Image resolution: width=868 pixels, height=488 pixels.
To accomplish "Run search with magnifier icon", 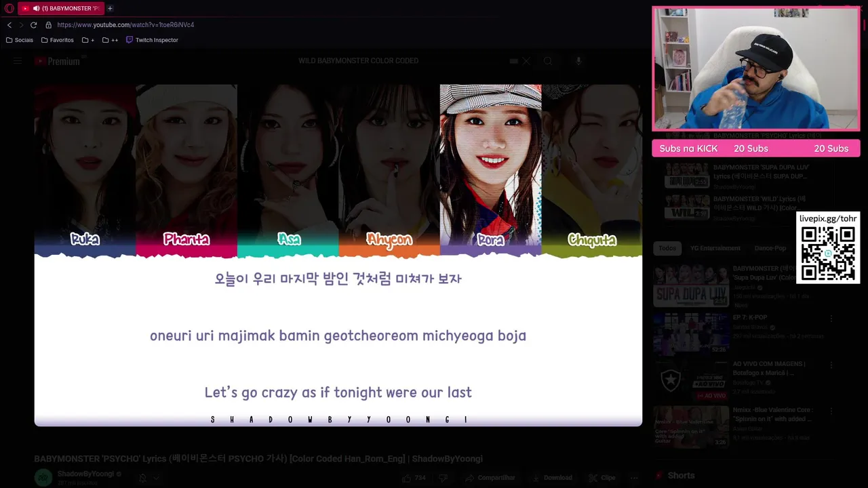I will [x=548, y=61].
